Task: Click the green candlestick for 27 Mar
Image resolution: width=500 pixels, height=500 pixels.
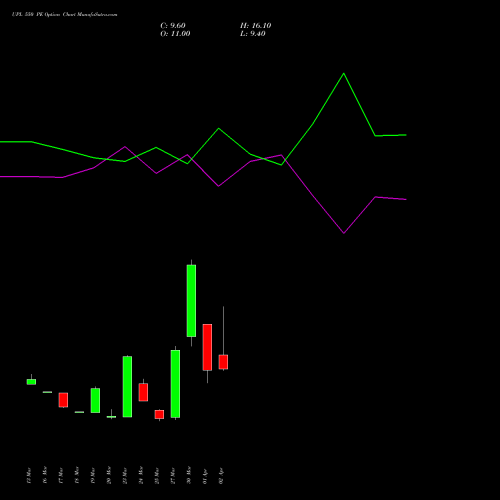Action: coord(175,384)
